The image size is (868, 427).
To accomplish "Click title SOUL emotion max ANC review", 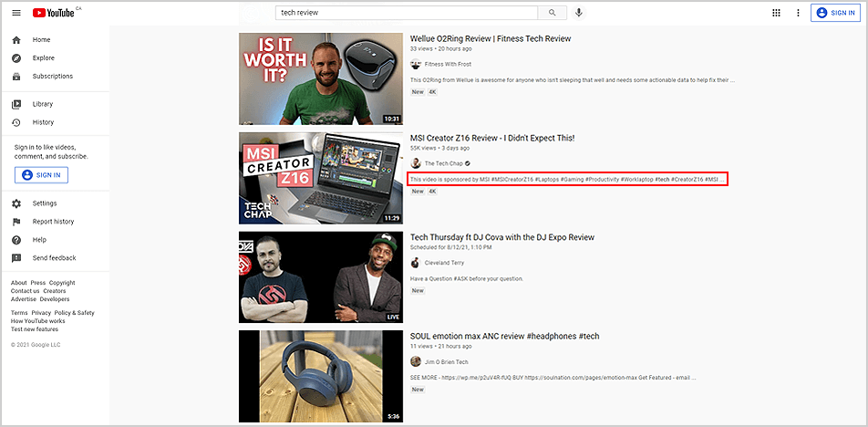I will pyautogui.click(x=505, y=336).
